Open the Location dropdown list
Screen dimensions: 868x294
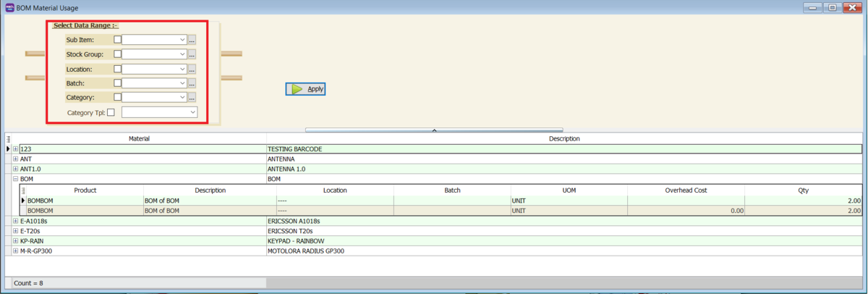[x=182, y=70]
